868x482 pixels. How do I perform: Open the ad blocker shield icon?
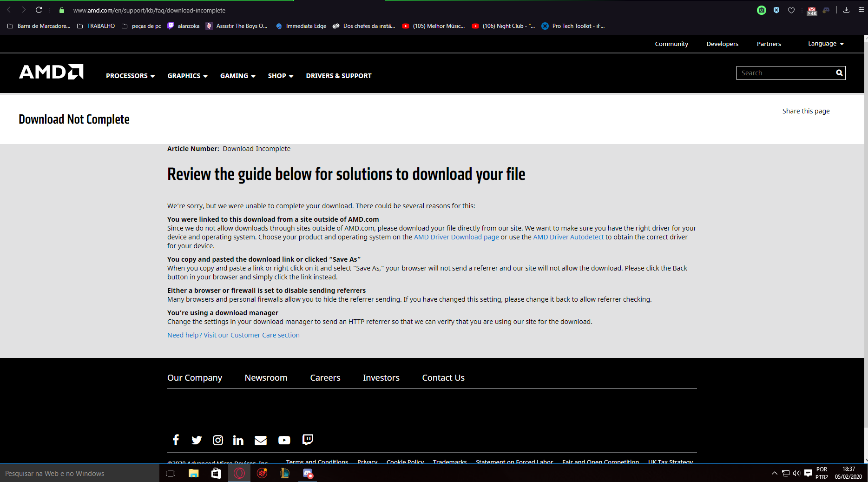[776, 10]
